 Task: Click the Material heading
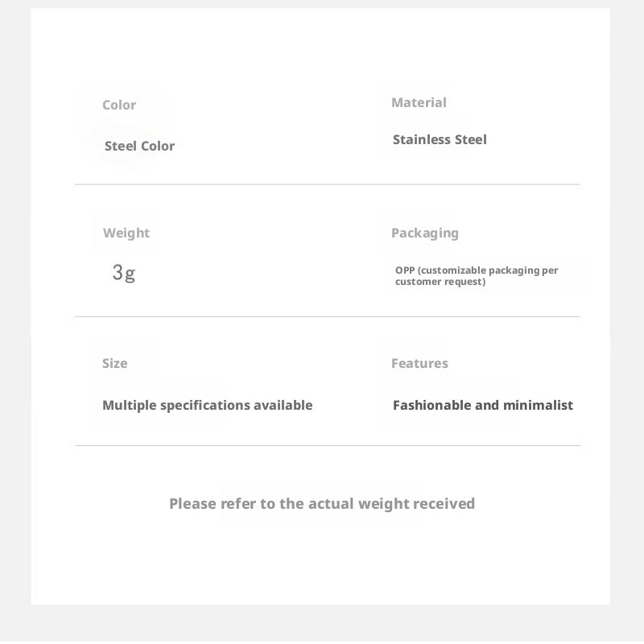coord(419,103)
